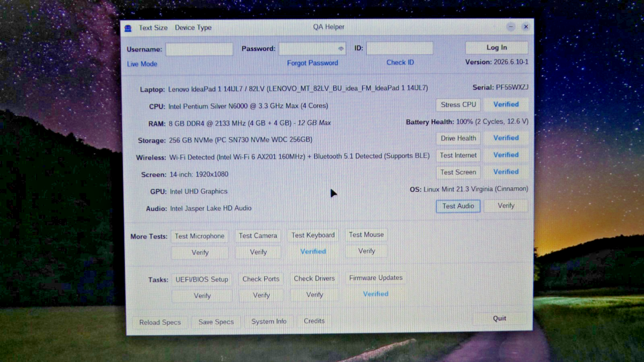This screenshot has height=362, width=644.
Task: Click the Intel UHD Graphics GPU text
Action: (199, 191)
